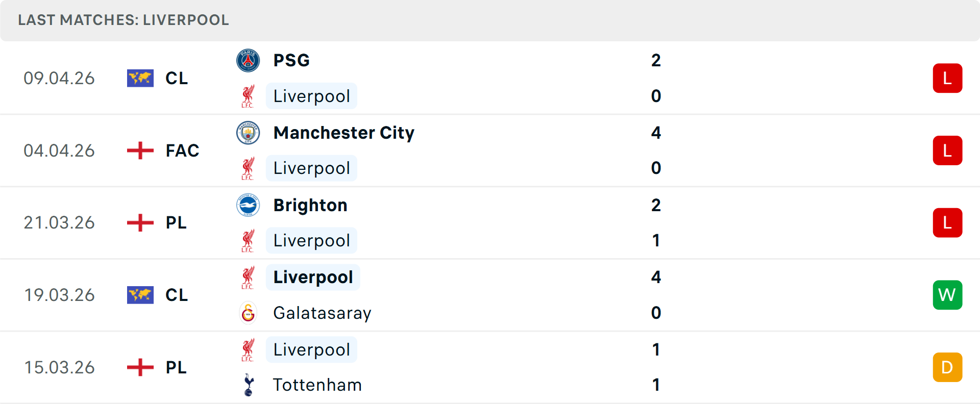Switch to the CL competition label on 19.03.26
The image size is (980, 404).
(x=176, y=295)
